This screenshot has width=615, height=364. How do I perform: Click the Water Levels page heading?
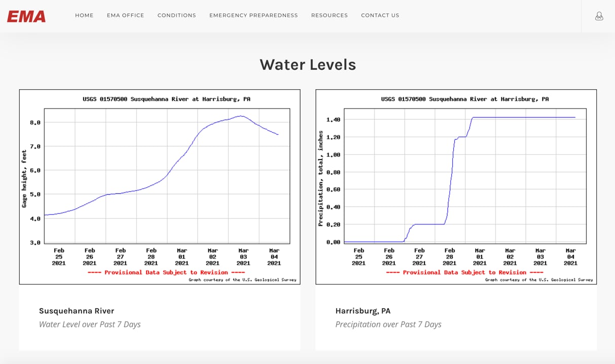(x=307, y=64)
